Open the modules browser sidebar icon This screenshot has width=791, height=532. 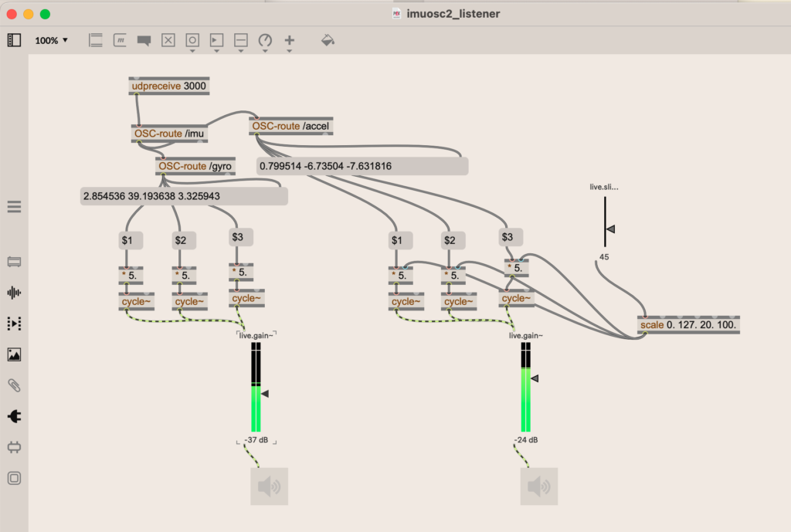[x=14, y=262]
